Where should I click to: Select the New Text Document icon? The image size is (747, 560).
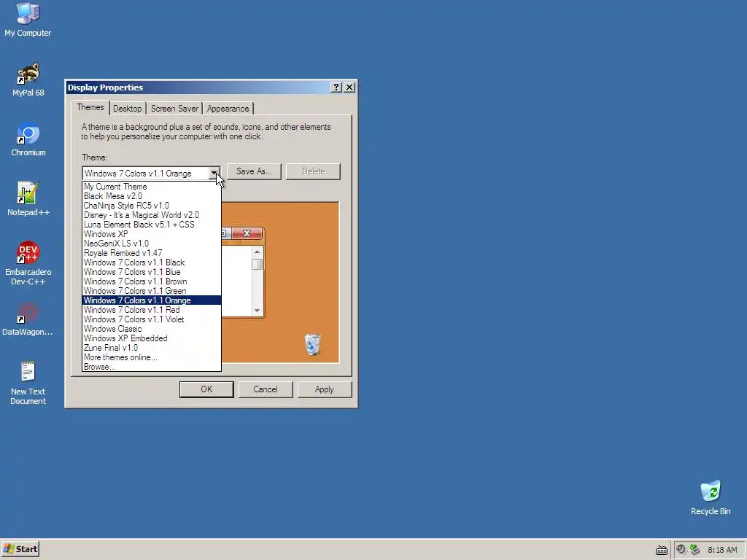pyautogui.click(x=28, y=383)
